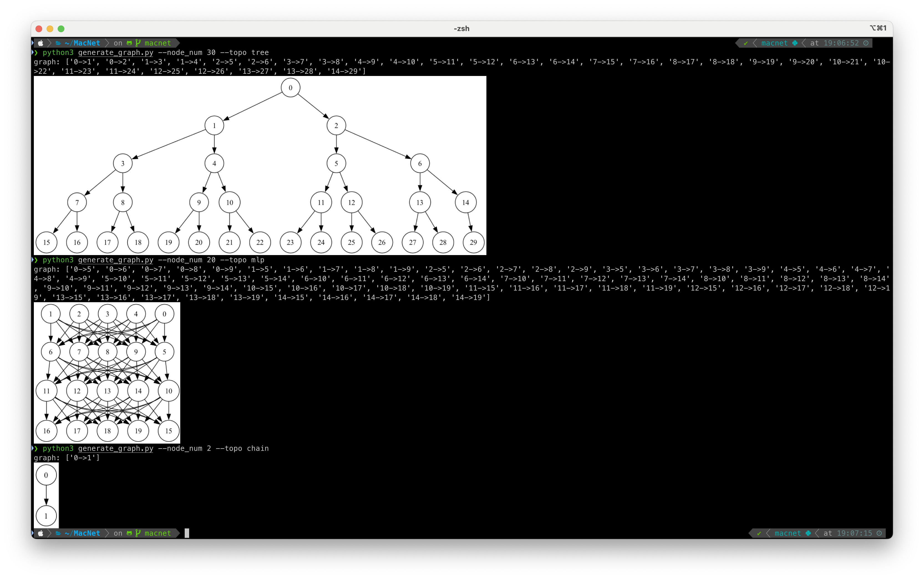The width and height of the screenshot is (924, 580).
Task: Click leaf node 29 in the tree graph
Action: 473,242
